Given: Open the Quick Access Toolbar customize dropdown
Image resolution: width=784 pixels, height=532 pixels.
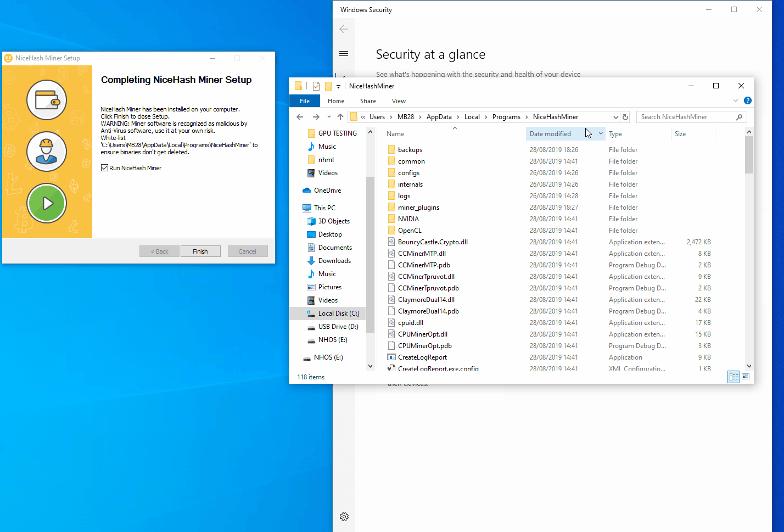Looking at the screenshot, I should tap(339, 86).
